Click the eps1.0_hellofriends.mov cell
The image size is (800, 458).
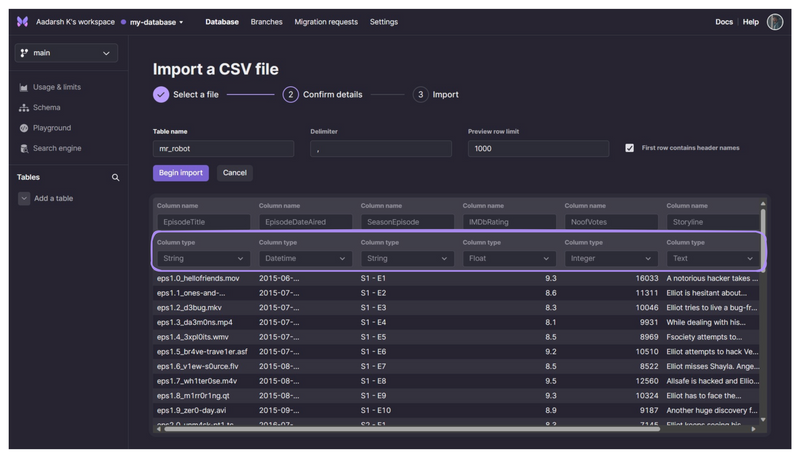[x=198, y=278]
